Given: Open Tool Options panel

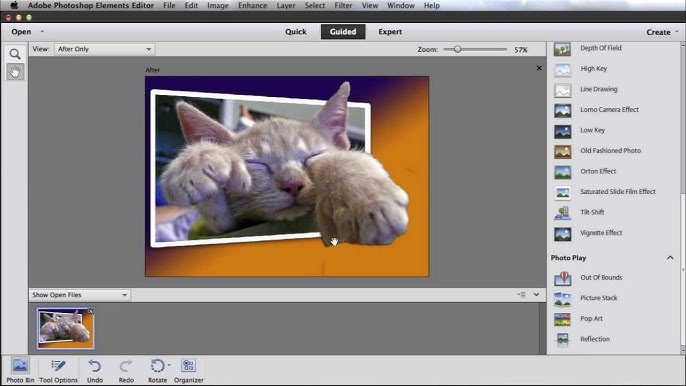Looking at the screenshot, I should pyautogui.click(x=58, y=370).
